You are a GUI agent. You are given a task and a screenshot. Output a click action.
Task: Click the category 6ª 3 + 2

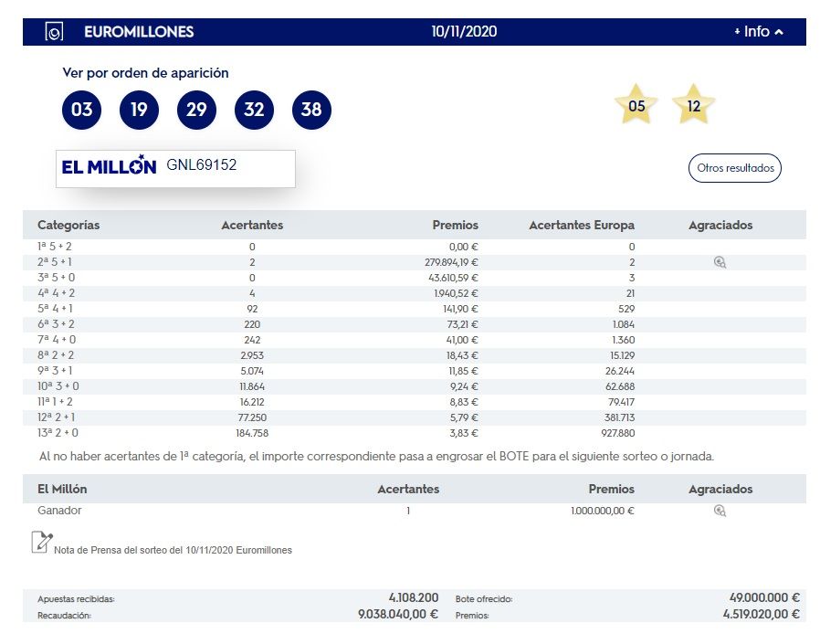pyautogui.click(x=56, y=324)
